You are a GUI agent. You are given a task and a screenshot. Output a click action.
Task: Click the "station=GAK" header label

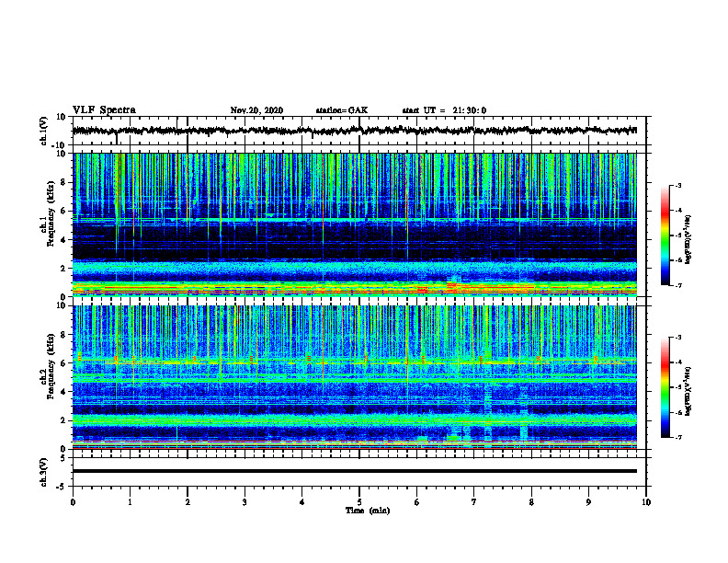coord(342,110)
